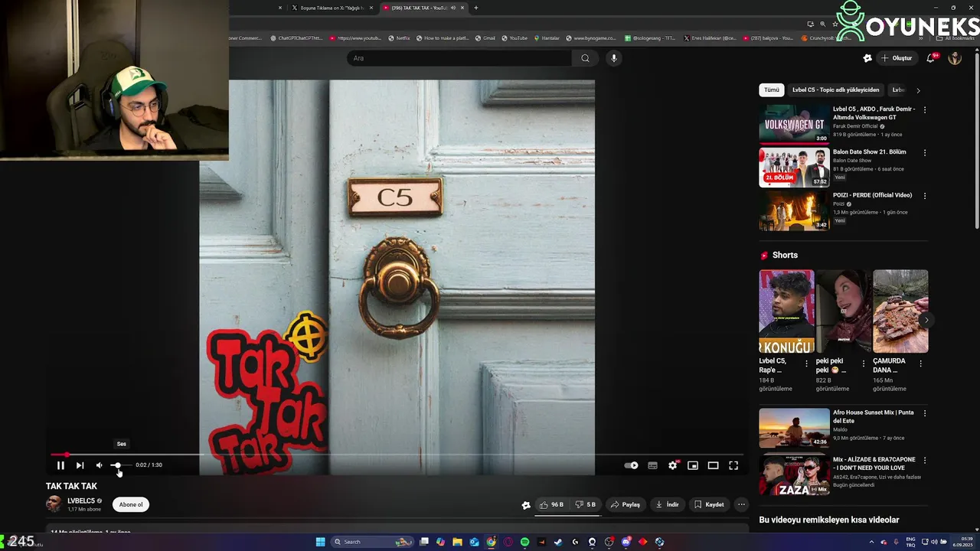Open the POIZI - PERDE video thumbnail
The image size is (980, 551).
pos(794,210)
